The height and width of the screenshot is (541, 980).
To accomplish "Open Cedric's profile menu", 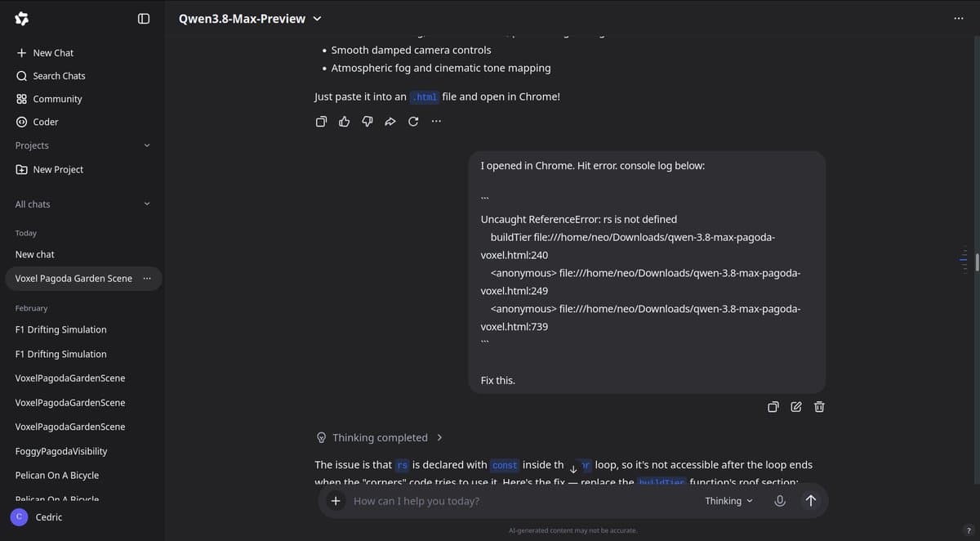I will [x=49, y=517].
